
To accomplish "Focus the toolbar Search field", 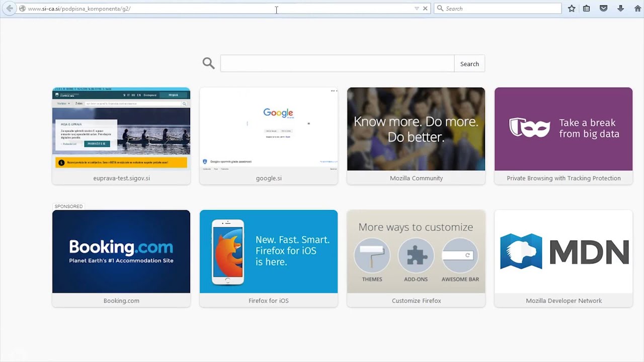I will coord(498,9).
